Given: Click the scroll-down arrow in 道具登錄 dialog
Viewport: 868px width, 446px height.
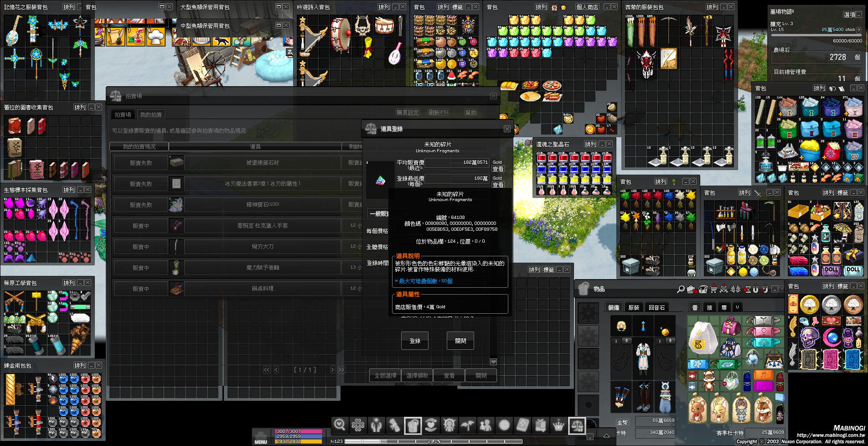Looking at the screenshot, I should pyautogui.click(x=493, y=362).
